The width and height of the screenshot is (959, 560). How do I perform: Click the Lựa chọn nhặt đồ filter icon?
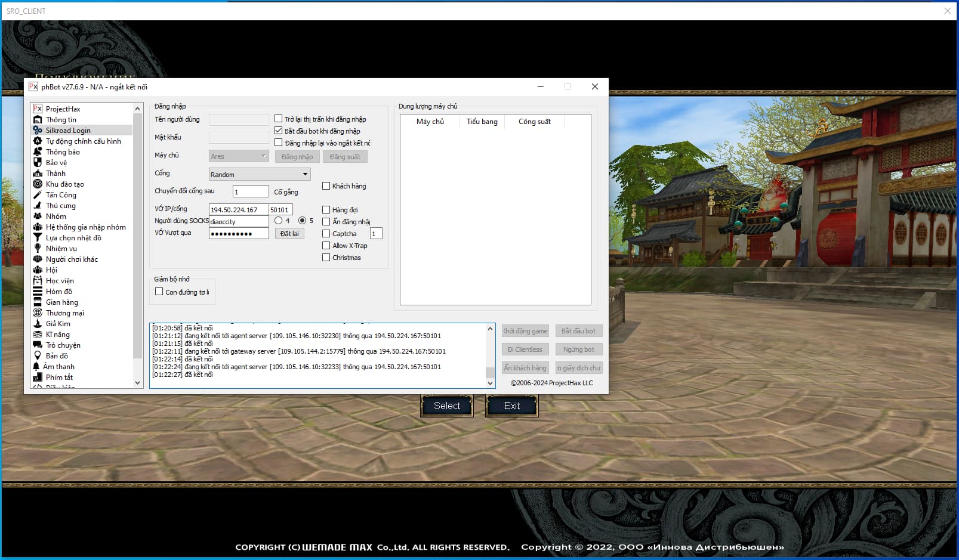(38, 238)
